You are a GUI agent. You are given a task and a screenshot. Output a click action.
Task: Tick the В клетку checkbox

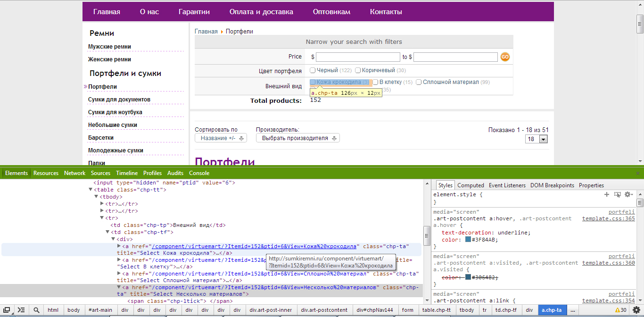(375, 82)
